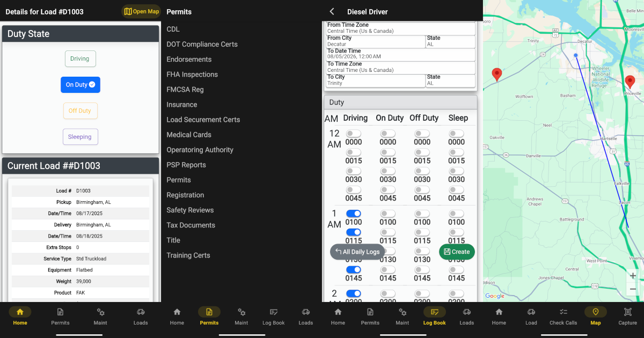Zoom in on the map
644x338 pixels.
(x=633, y=276)
